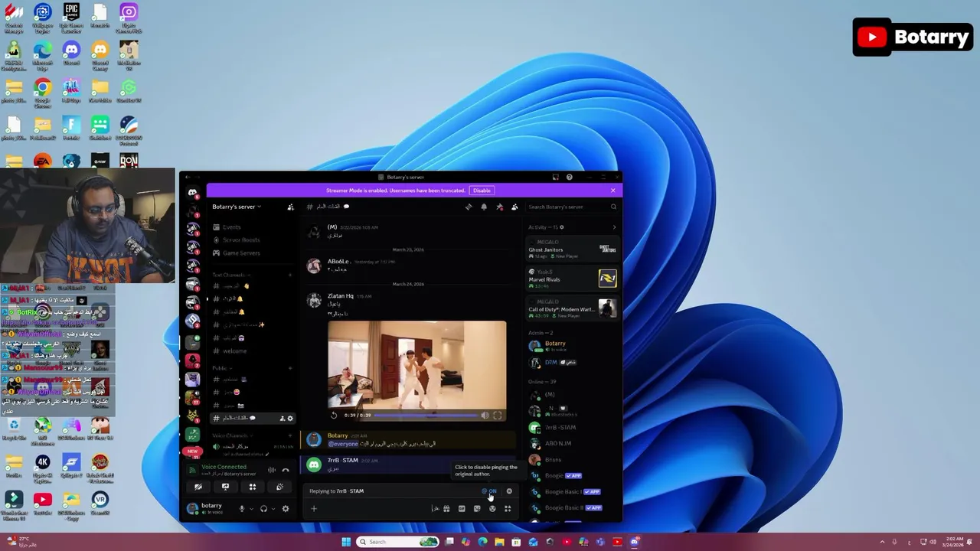
Task: Expand the Activity panel arrow
Action: (614, 227)
